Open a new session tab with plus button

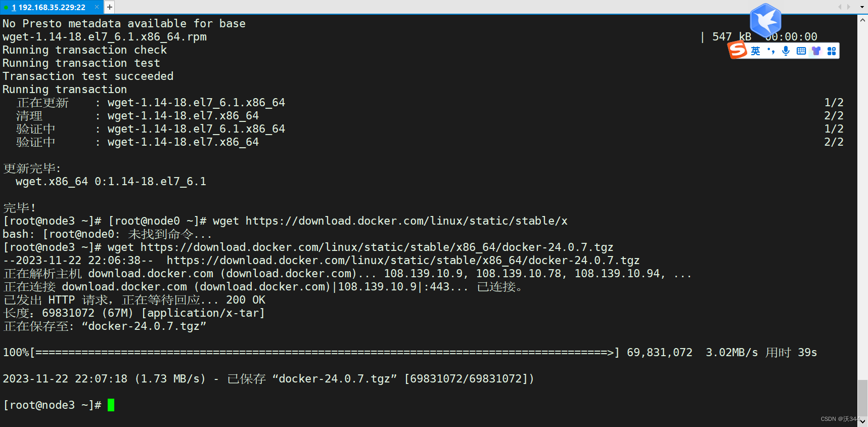[109, 7]
